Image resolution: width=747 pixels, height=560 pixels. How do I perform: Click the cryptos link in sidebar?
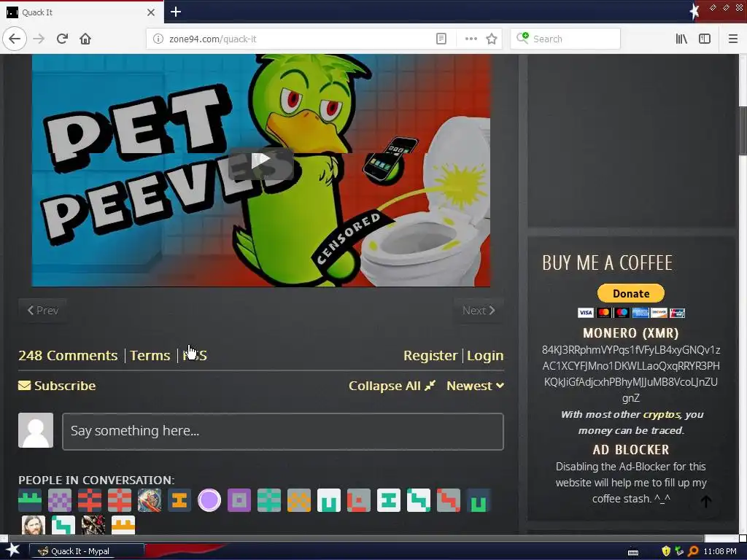661,414
